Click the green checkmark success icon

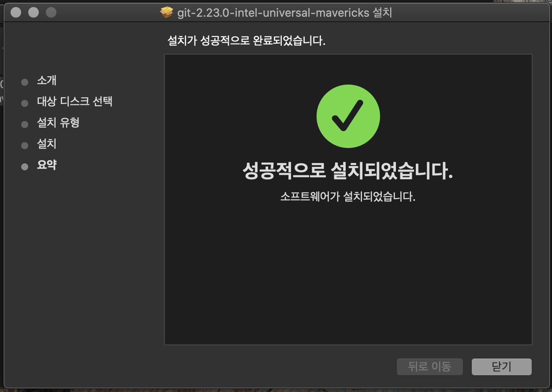(x=348, y=116)
